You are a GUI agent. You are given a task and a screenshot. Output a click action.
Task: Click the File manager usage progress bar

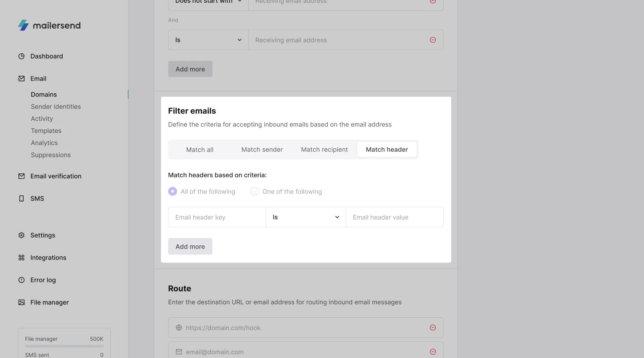64,346
